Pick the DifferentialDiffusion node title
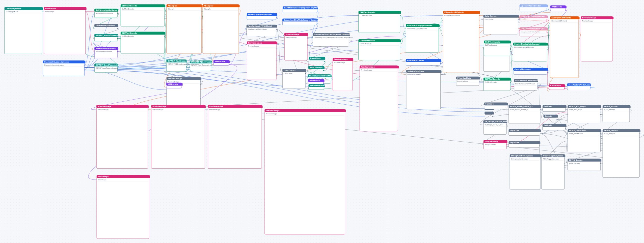 tap(106, 26)
